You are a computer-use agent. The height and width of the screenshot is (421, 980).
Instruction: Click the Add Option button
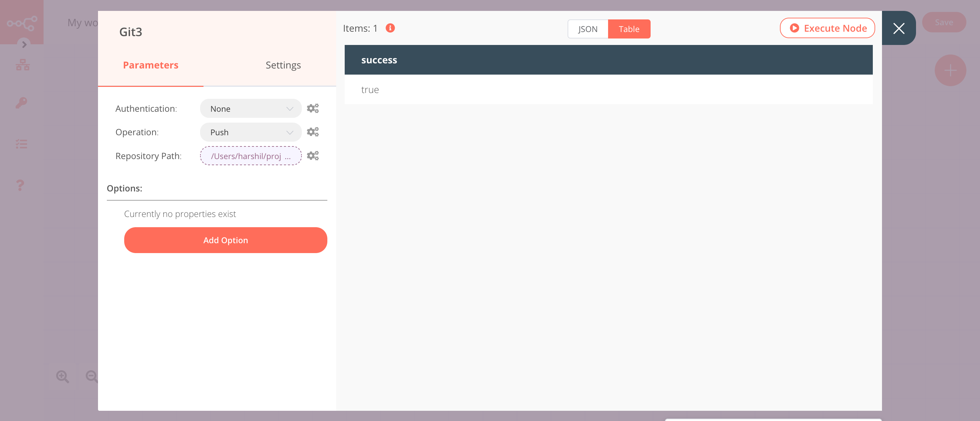click(225, 240)
